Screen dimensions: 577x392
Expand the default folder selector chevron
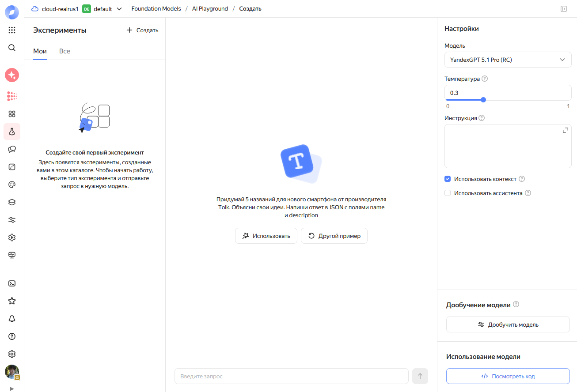(x=119, y=9)
